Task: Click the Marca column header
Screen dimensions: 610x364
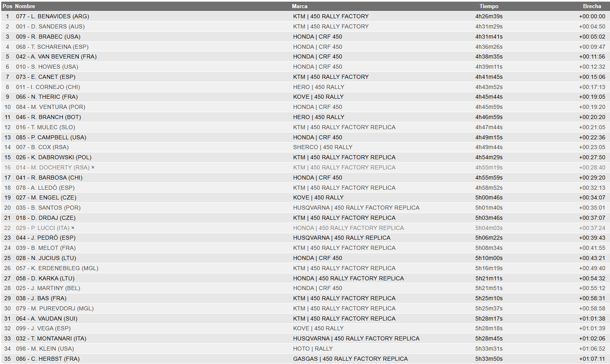Action: (300, 6)
